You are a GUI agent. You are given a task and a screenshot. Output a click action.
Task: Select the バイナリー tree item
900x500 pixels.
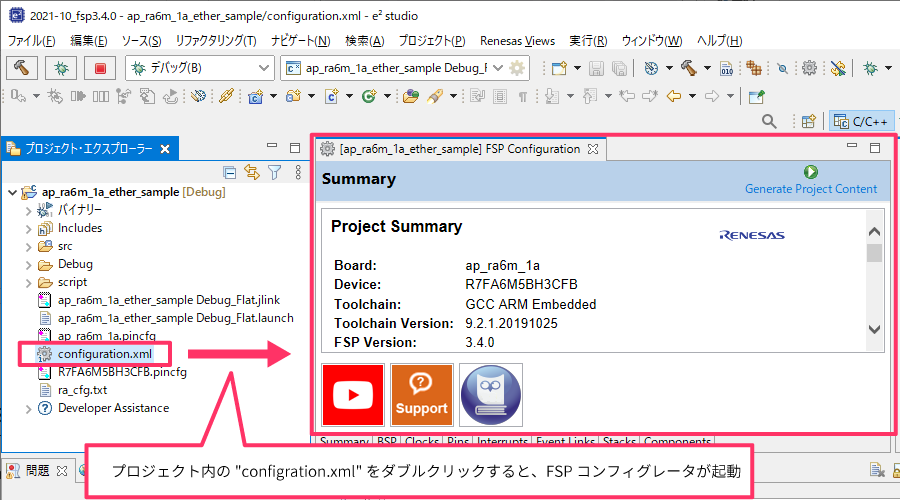79,210
